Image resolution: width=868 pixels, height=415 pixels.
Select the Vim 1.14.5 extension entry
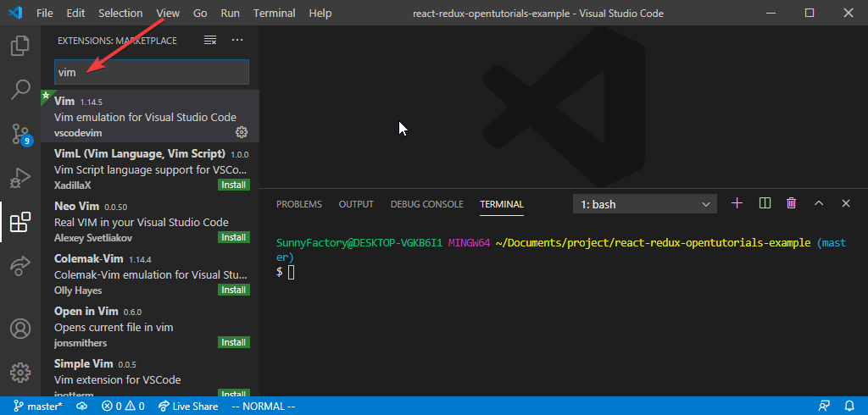[x=150, y=116]
